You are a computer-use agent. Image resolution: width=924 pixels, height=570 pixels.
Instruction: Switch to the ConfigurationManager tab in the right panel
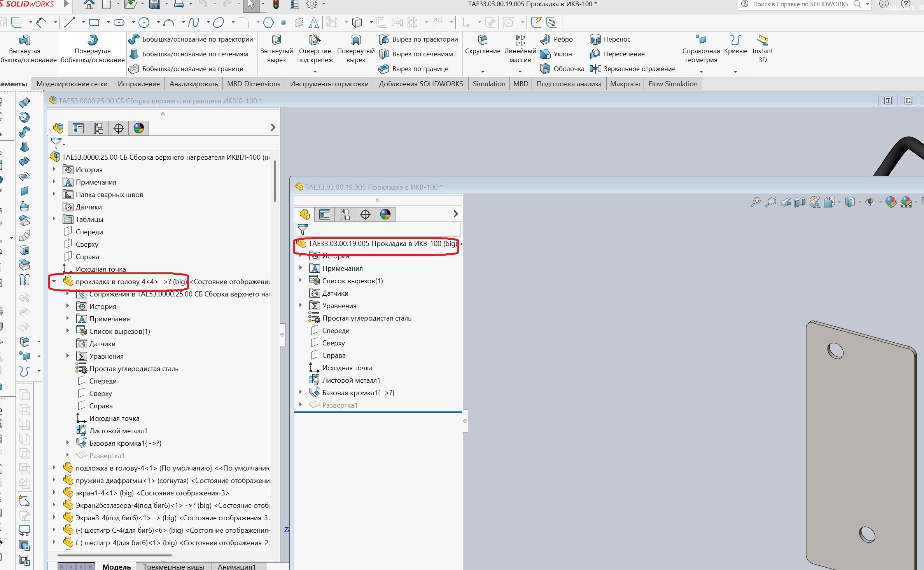(345, 214)
